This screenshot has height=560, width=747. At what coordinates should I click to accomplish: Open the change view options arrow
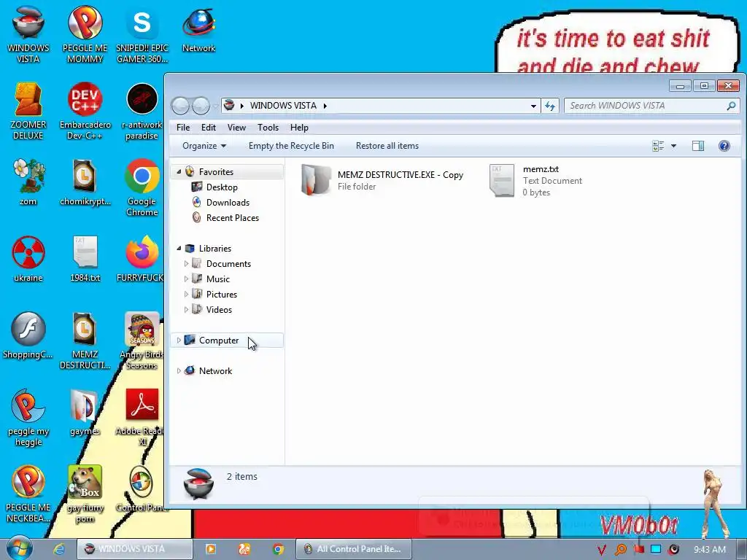pyautogui.click(x=673, y=146)
